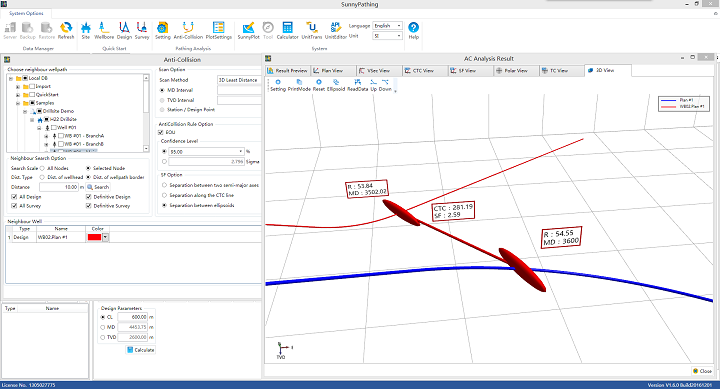Viewport: 720px width, 389px height.
Task: Open the 3D View Setting toolbar icon
Action: point(278,85)
